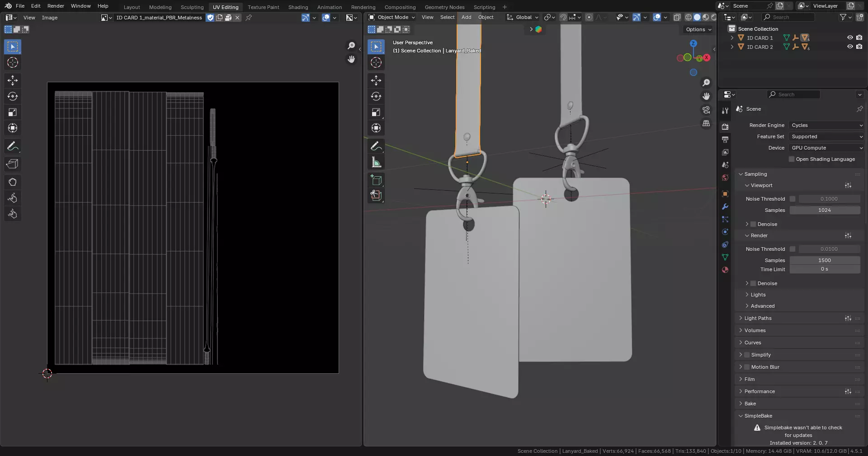Adjust the Viewport Samples field 1024
This screenshot has height=456, width=868.
(x=825, y=210)
